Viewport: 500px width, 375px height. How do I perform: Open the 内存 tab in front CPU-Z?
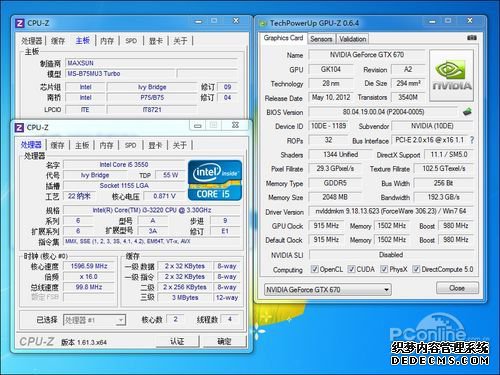[106, 145]
